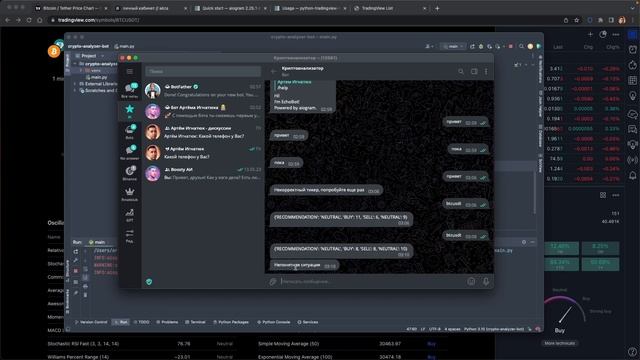Open the Telegram hamburger menu

[129, 71]
